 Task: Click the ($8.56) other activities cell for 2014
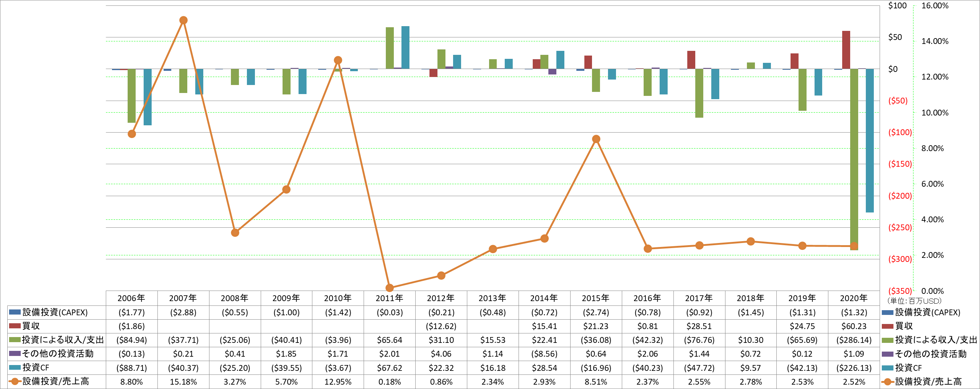click(x=544, y=354)
